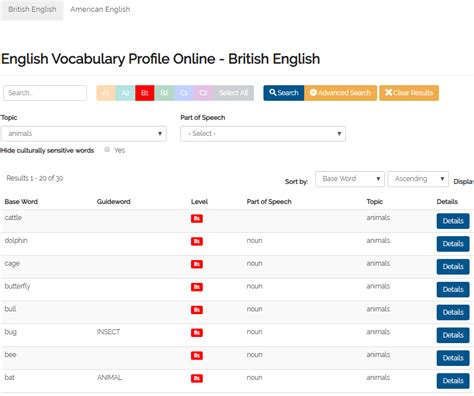Image resolution: width=474 pixels, height=396 pixels.
Task: Click the B1 badge in bat row
Action: click(197, 378)
